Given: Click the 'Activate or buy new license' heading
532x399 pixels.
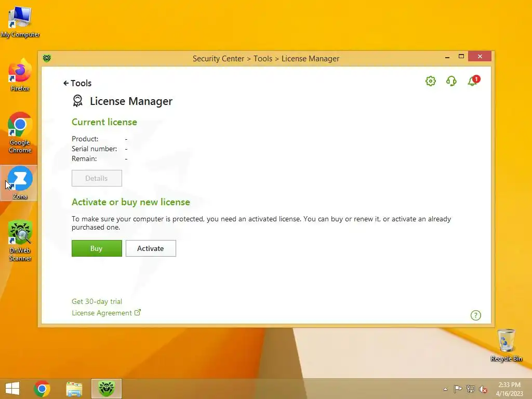Looking at the screenshot, I should [131, 202].
